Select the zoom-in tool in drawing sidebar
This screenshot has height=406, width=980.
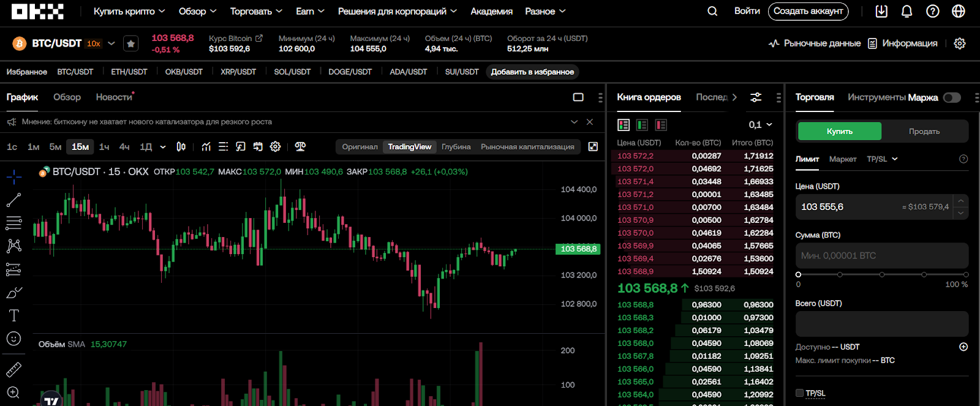pos(13,393)
